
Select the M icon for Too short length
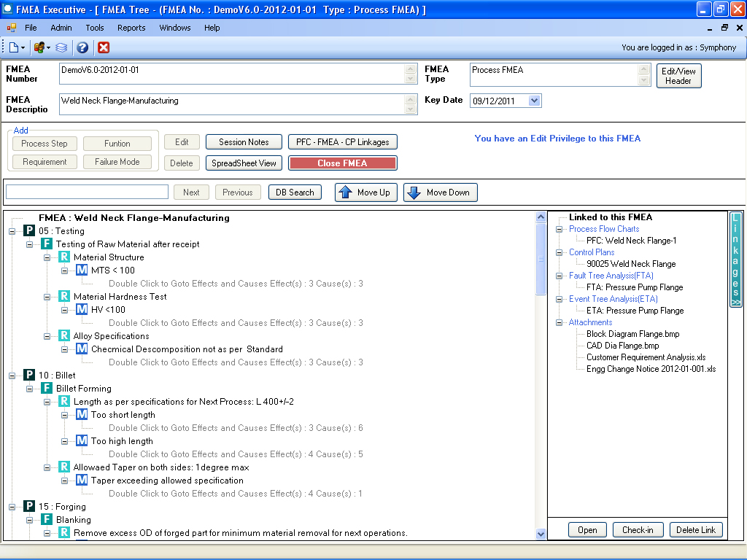click(82, 415)
